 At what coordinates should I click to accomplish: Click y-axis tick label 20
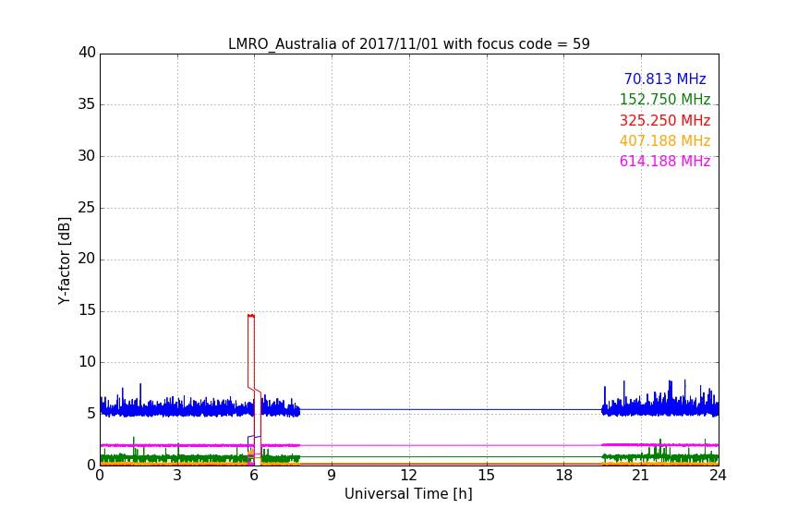(87, 260)
